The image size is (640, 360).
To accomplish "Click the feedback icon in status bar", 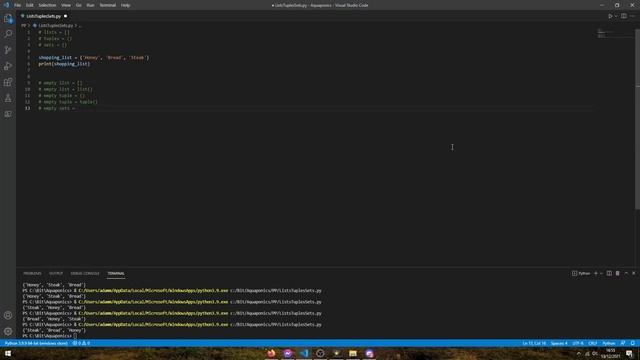I will pyautogui.click(x=622, y=343).
